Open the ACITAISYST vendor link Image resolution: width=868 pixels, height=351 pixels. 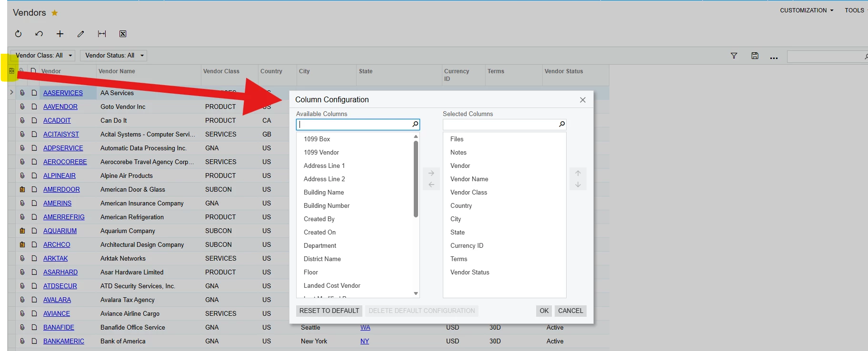click(x=61, y=134)
